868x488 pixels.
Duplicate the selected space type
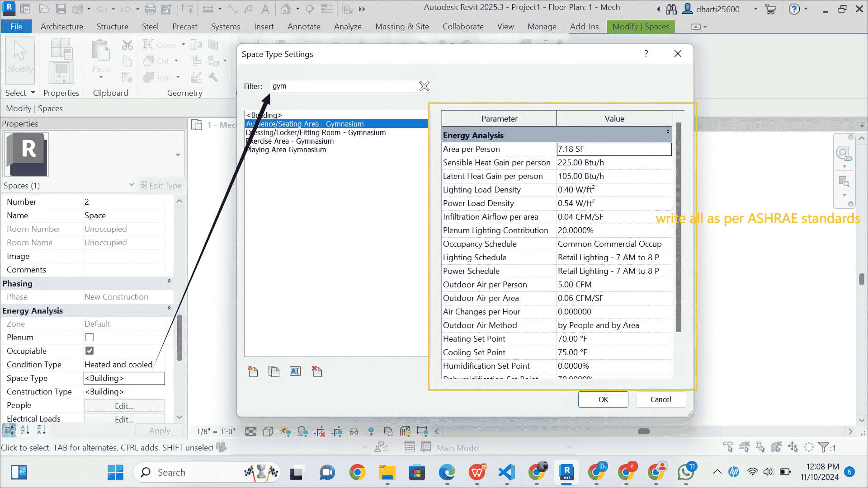274,371
